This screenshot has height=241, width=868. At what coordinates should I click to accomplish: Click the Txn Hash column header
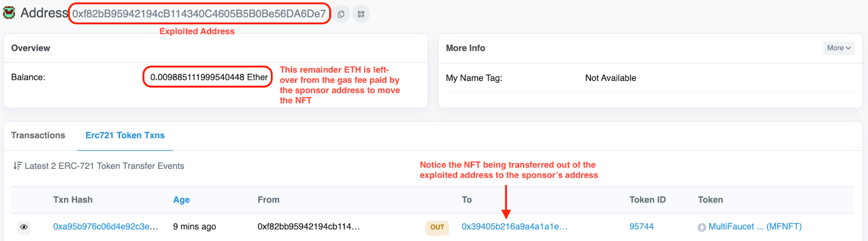[x=73, y=200]
